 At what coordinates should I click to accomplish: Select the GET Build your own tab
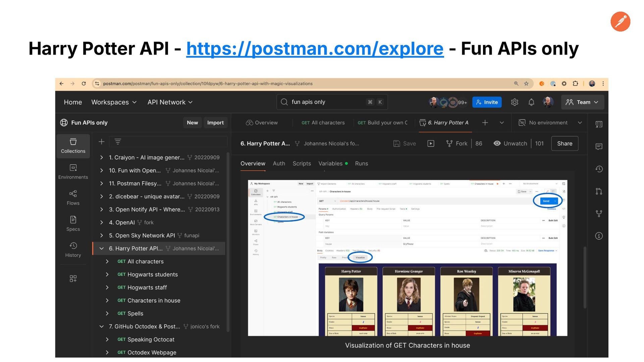click(x=382, y=123)
